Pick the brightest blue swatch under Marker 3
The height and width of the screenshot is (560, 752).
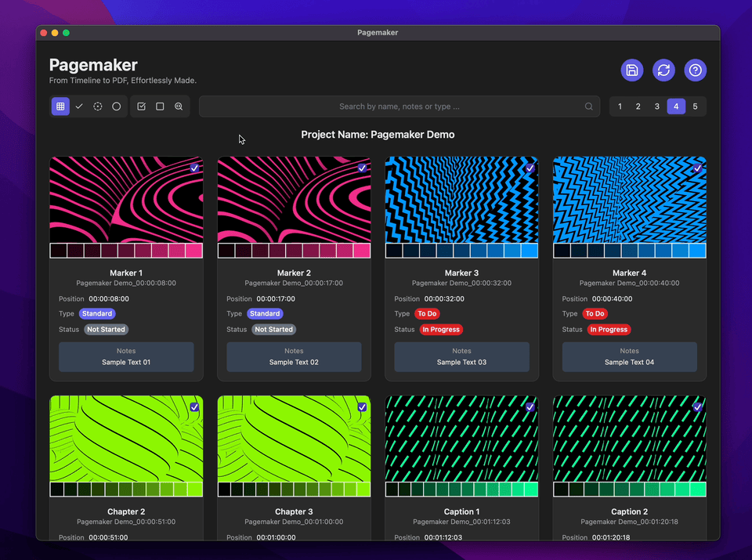[x=530, y=251]
